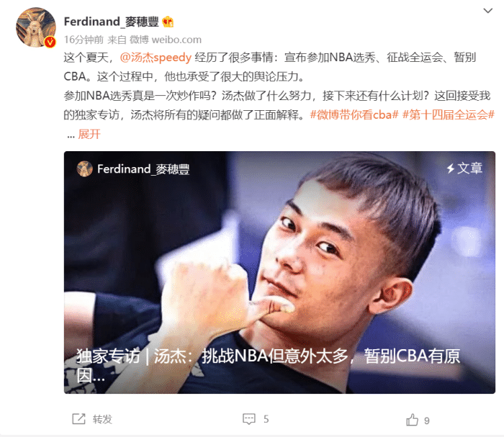Open the 16分钟前 timestamp link
This screenshot has width=504, height=437.
click(x=84, y=40)
